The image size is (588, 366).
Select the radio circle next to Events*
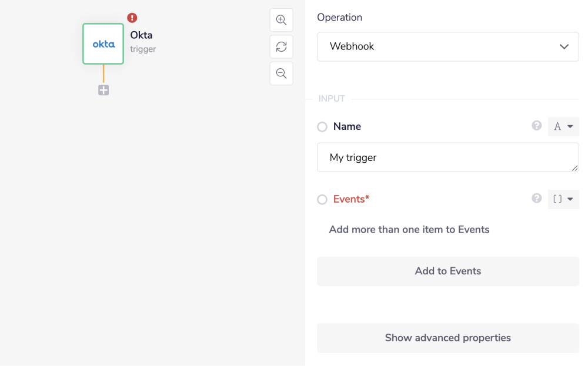[x=322, y=199]
